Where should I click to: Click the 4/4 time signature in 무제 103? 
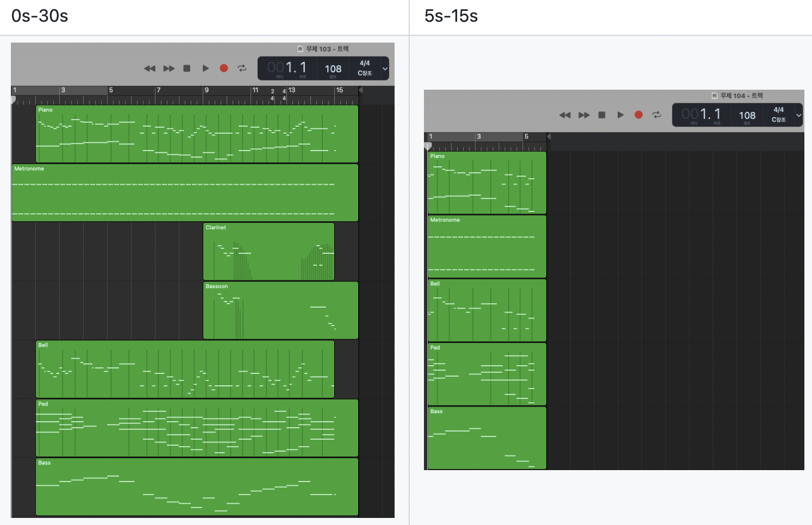(365, 64)
